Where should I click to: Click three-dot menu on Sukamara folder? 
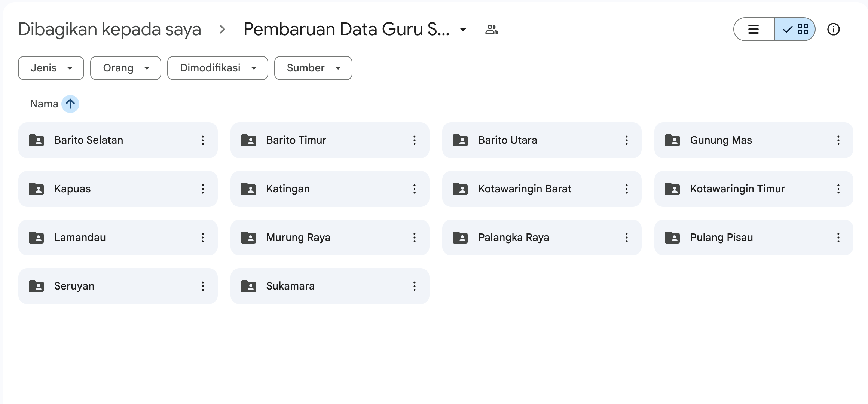pos(414,286)
